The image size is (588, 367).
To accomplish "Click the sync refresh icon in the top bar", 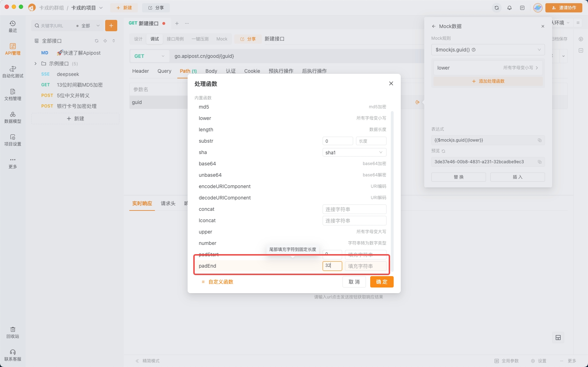I will [x=497, y=8].
